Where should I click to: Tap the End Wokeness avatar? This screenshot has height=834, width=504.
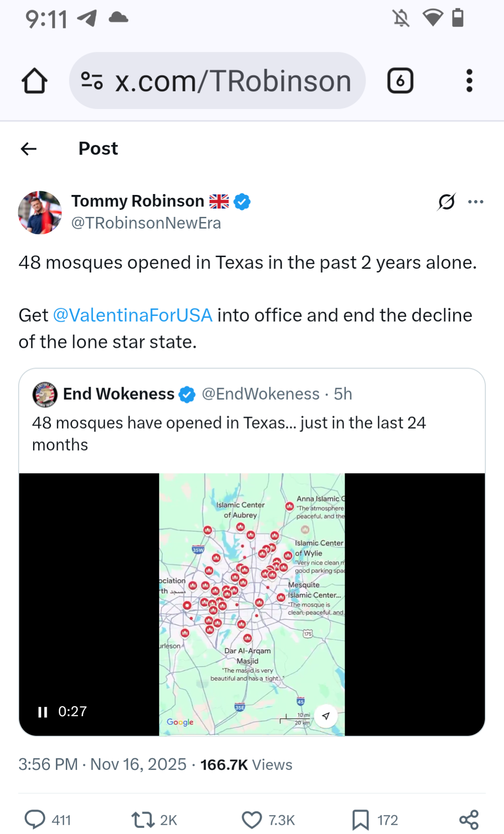click(x=45, y=394)
